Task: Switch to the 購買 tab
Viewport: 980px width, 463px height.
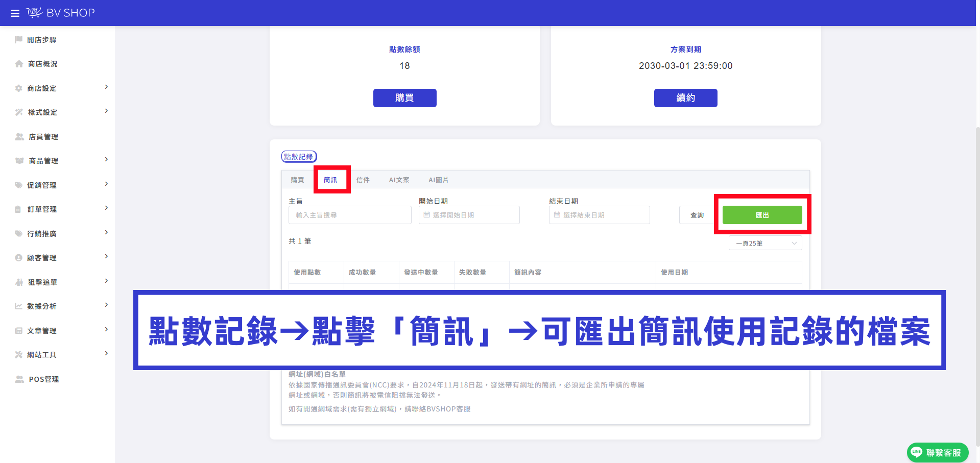Action: pos(297,180)
